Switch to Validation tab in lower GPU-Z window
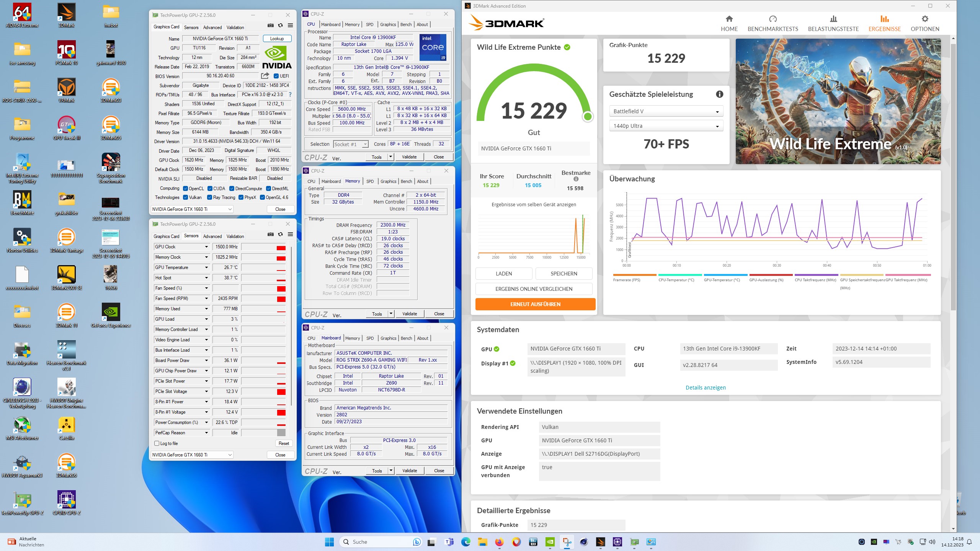Image resolution: width=980 pixels, height=551 pixels. [x=235, y=236]
